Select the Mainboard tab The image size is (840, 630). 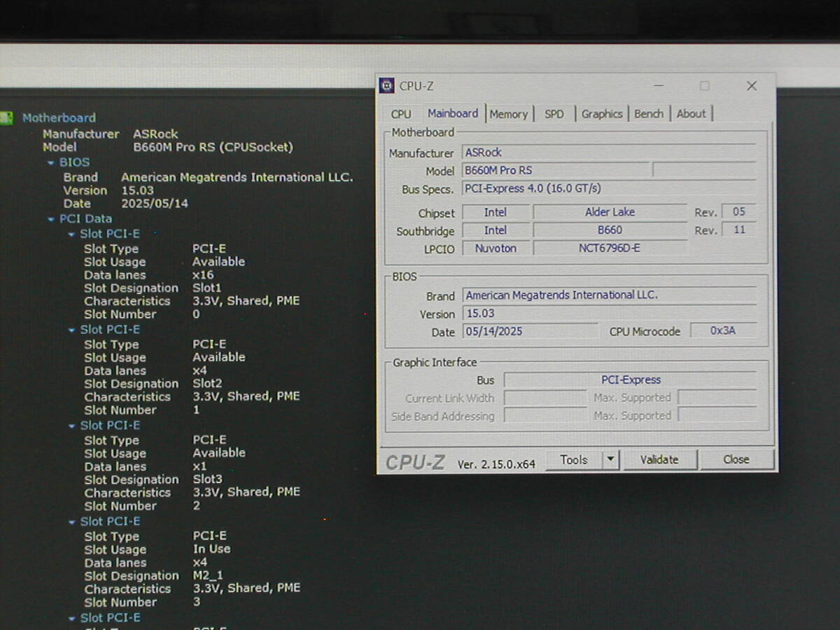[x=453, y=113]
